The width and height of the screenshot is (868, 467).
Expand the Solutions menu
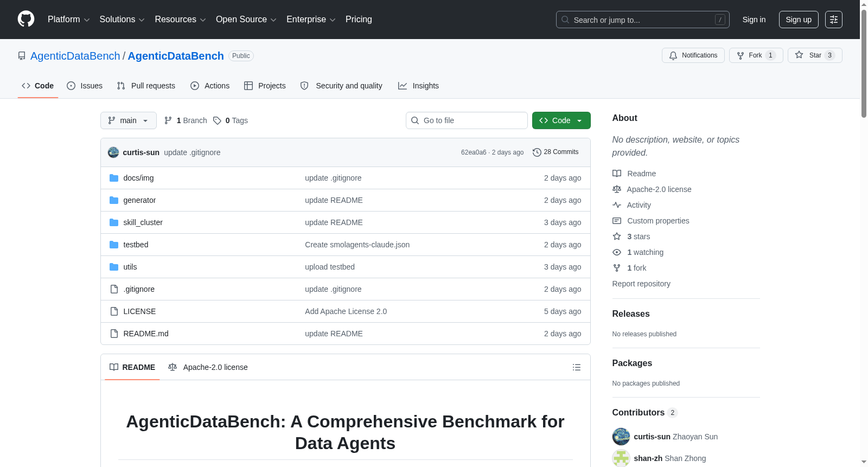pos(122,20)
